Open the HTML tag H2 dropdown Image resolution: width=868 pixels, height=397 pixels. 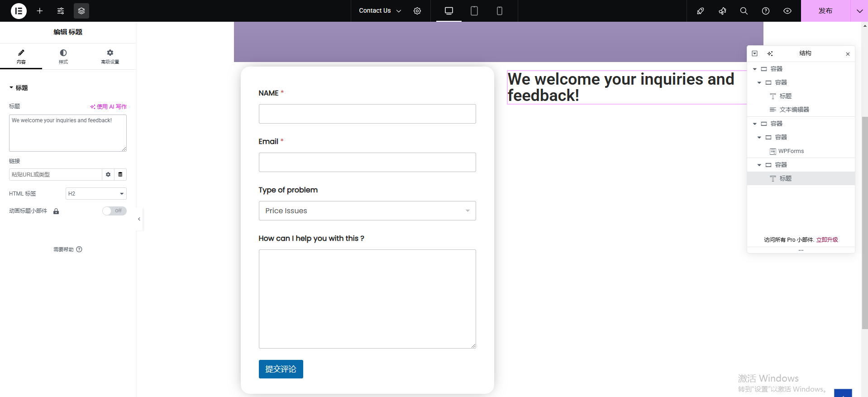click(96, 194)
